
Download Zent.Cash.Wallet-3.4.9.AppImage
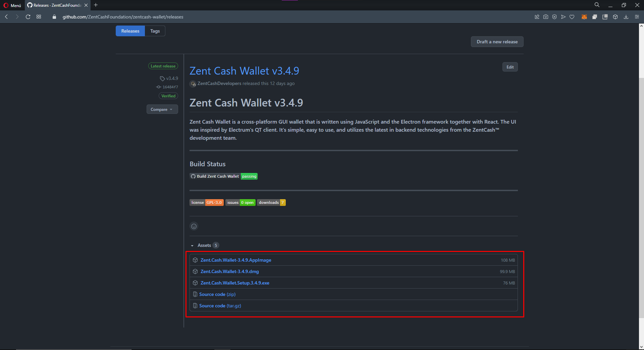236,260
